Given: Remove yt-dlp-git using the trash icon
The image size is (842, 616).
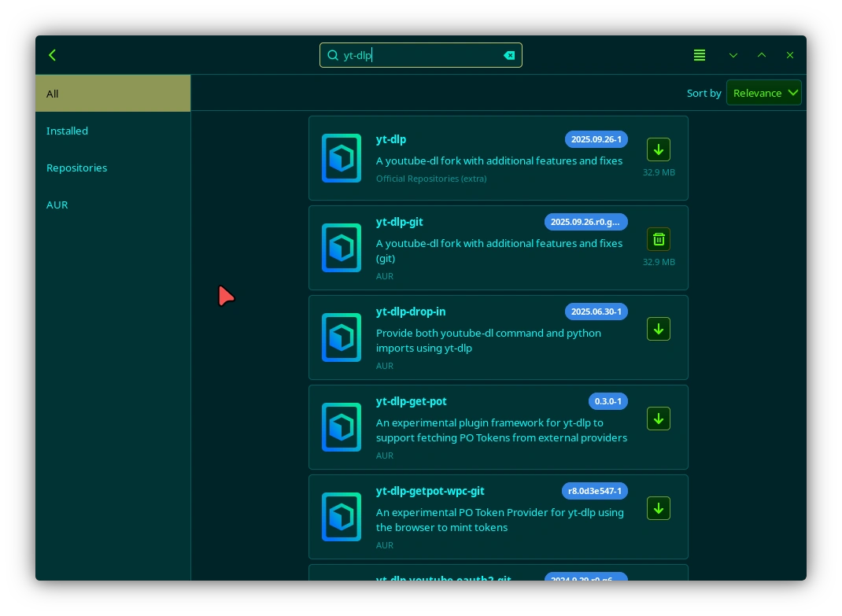Looking at the screenshot, I should (659, 239).
